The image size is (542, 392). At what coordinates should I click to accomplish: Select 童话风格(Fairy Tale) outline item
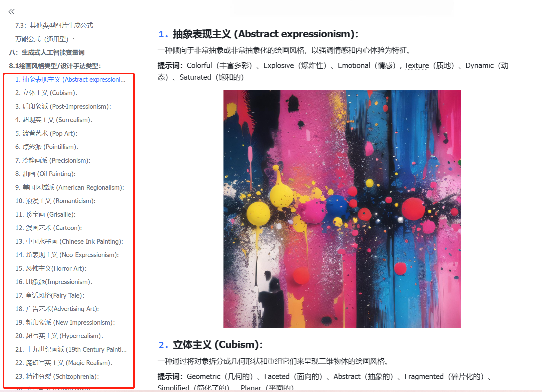pyautogui.click(x=50, y=295)
